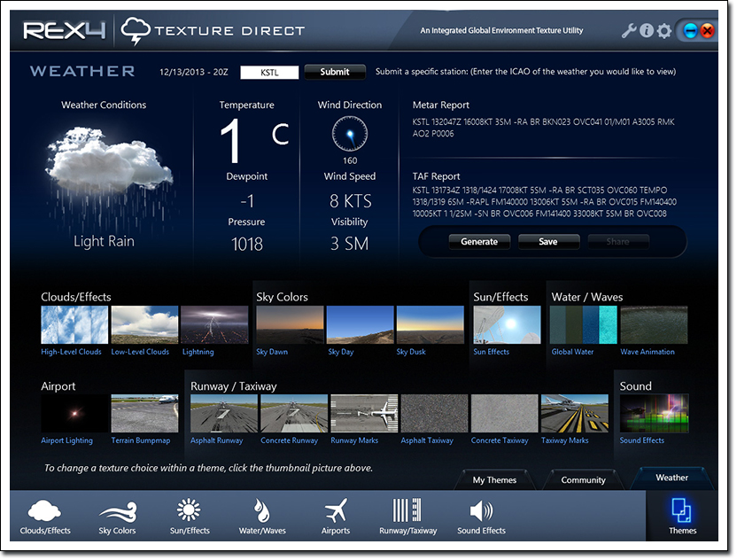Select the Sky Day thumbnail

coord(360,325)
